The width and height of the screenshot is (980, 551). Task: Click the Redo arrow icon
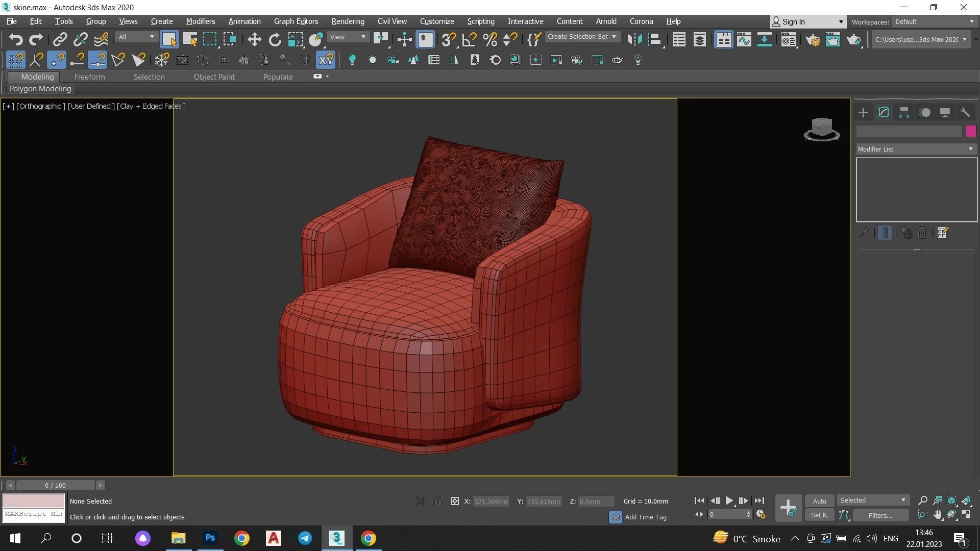point(36,39)
